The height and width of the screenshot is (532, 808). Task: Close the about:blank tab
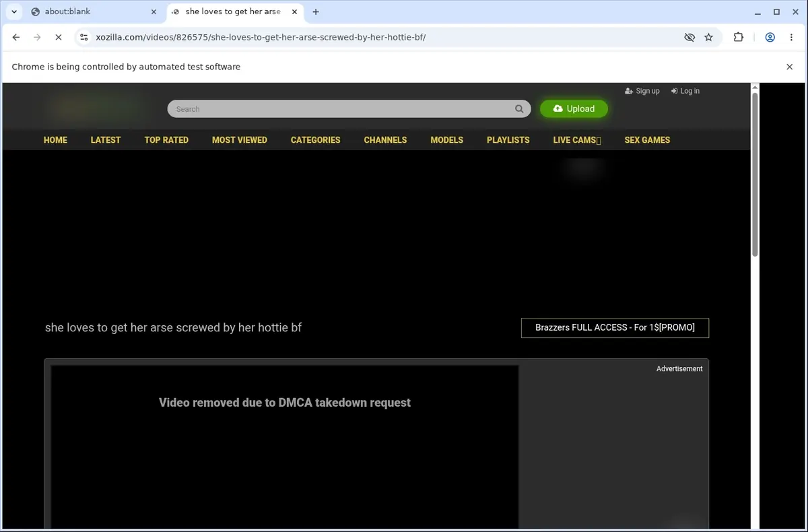point(154,11)
